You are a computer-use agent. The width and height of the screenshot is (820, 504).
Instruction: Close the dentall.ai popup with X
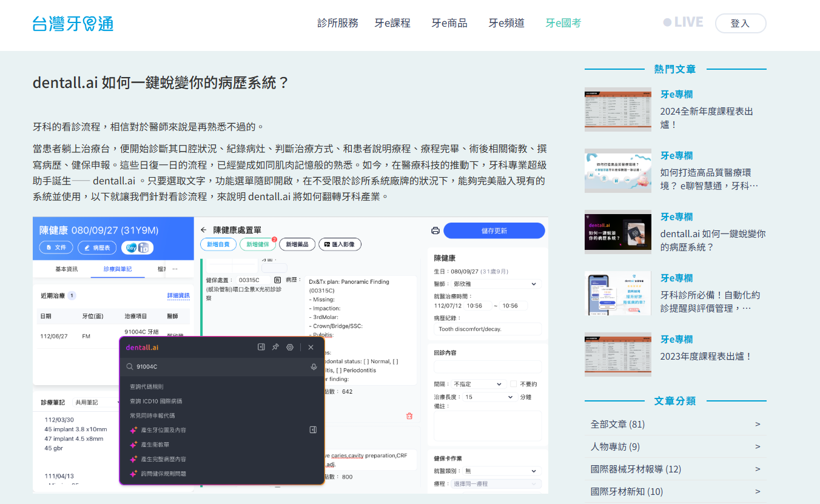tap(311, 348)
